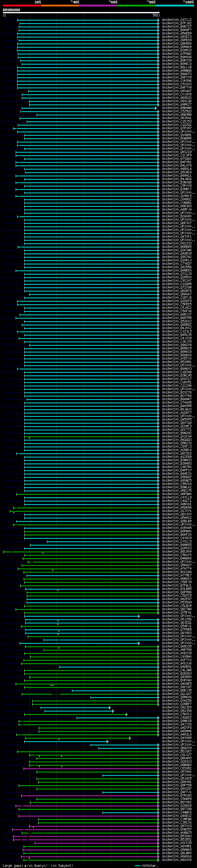Select hit label UniRef100_Q9FXT8
The image size is (197, 868).
coord(177,78)
